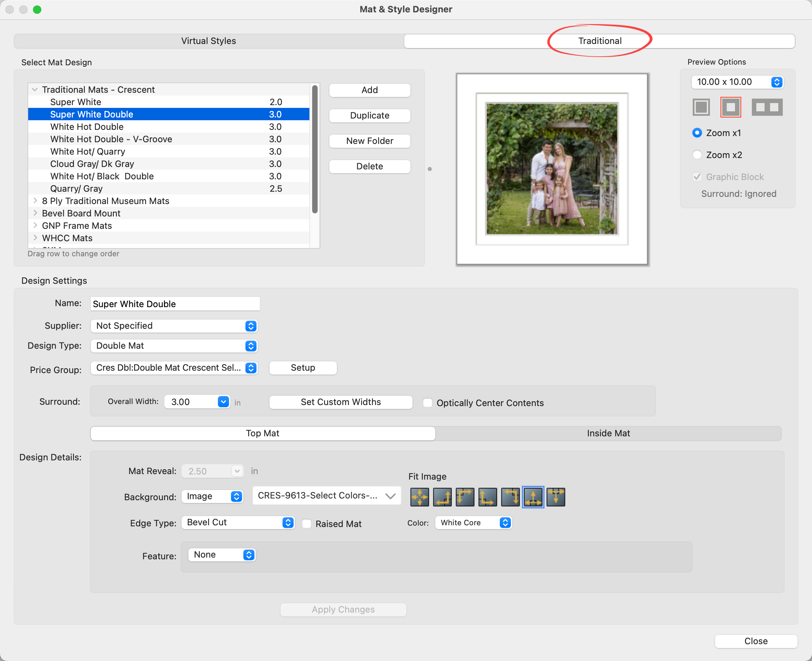The image size is (812, 661).
Task: Select Zoom x2 radio button
Action: 697,155
